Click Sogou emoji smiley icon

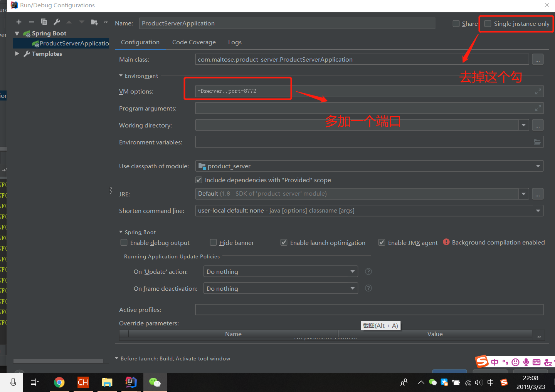coord(515,362)
